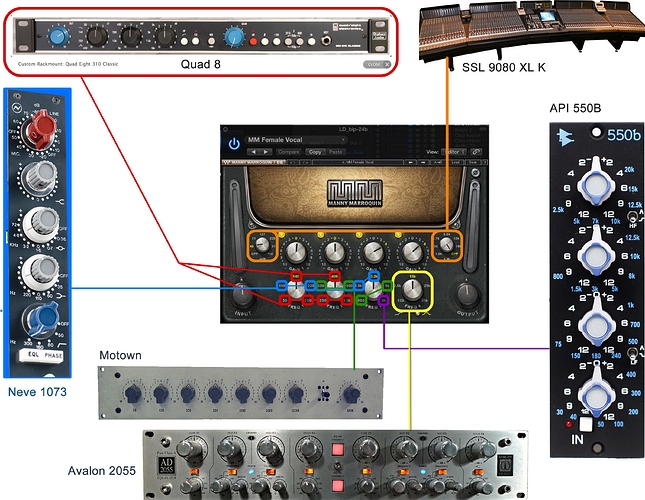Toggle band 1 yellow enable light
The height and width of the screenshot is (500, 645).
click(x=281, y=235)
